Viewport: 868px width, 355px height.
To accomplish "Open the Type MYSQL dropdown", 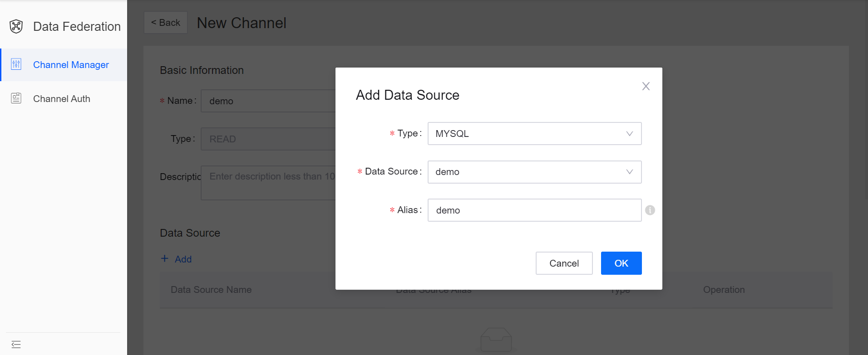I will 534,134.
